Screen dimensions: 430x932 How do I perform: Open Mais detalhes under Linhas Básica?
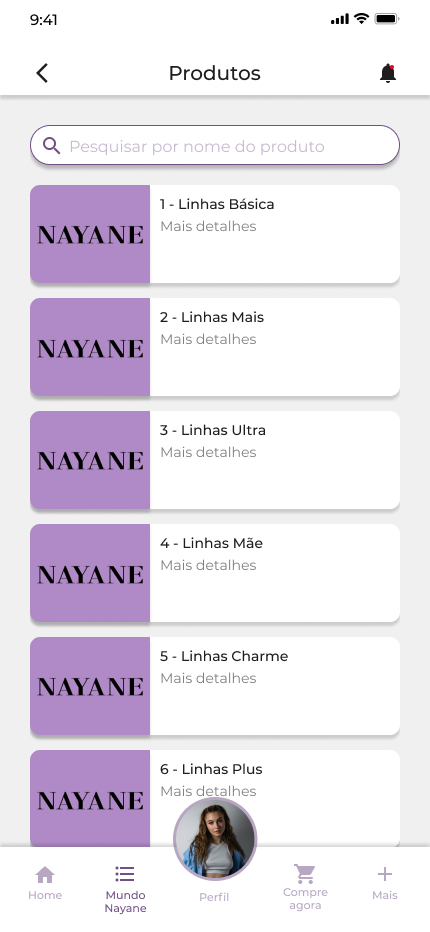click(x=208, y=226)
